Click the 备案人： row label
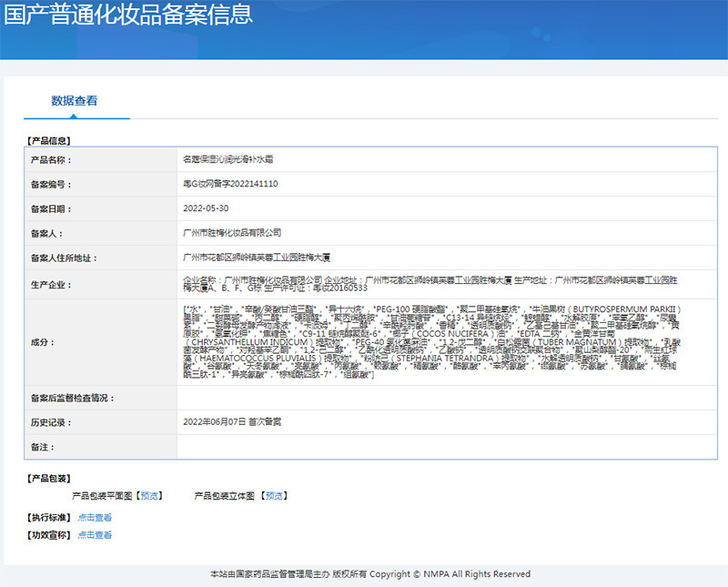The width and height of the screenshot is (728, 587). 47,234
